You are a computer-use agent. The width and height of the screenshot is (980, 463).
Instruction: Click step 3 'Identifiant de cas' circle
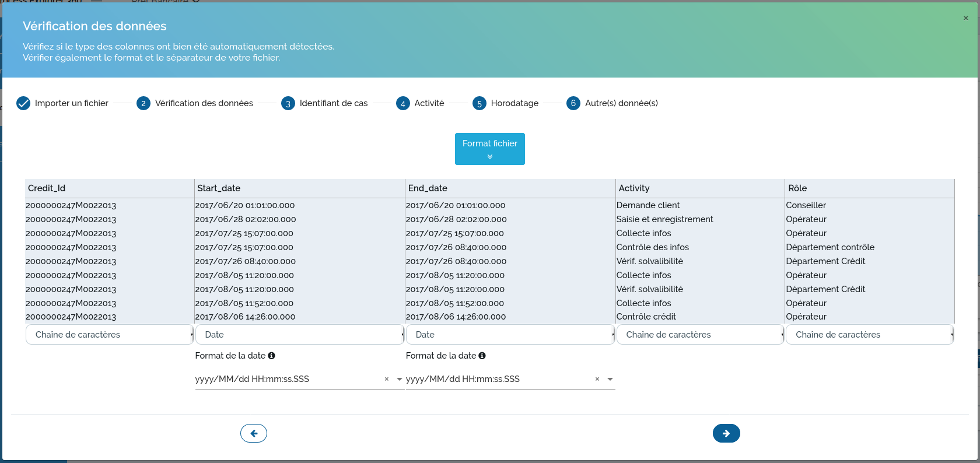[x=288, y=103]
